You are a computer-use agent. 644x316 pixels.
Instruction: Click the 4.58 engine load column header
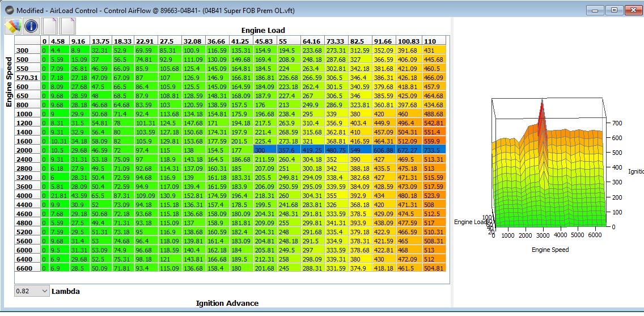coord(60,41)
